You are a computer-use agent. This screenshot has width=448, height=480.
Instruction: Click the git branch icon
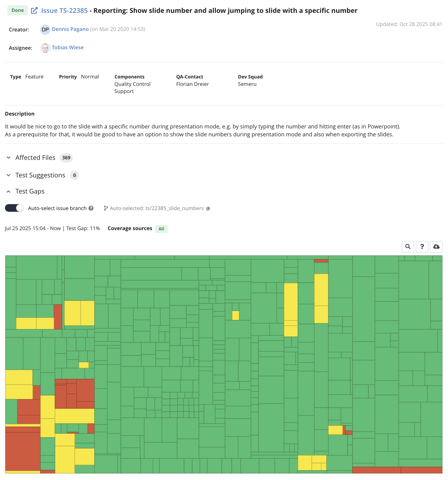tap(106, 208)
